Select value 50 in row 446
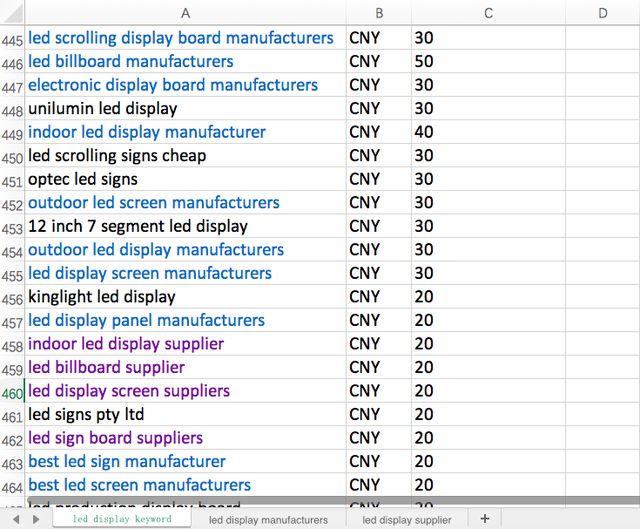Viewport: 640px width, 529px height. (489, 62)
